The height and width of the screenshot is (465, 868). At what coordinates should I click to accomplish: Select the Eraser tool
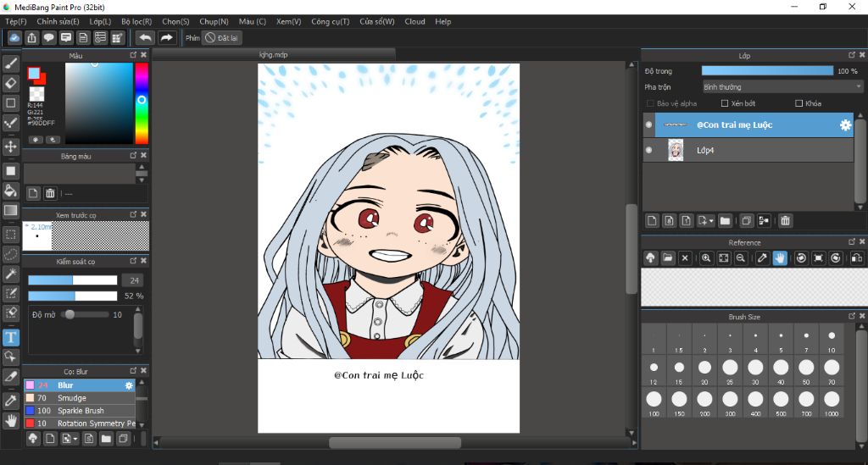[x=10, y=83]
